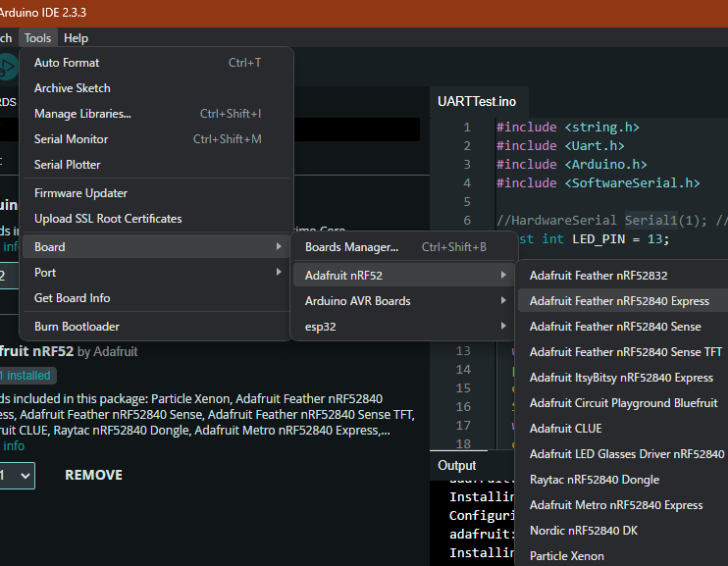Open Boards Manager from submenu
This screenshot has height=566, width=728.
pyautogui.click(x=403, y=247)
